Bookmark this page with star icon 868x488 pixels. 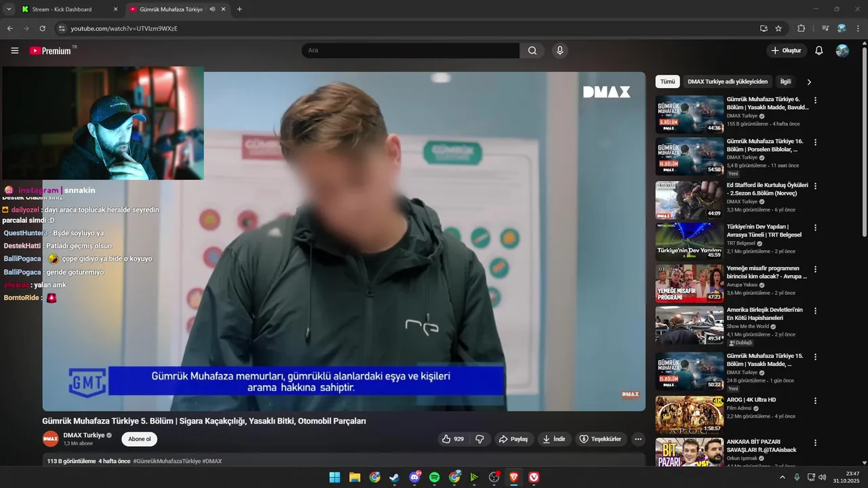point(778,28)
